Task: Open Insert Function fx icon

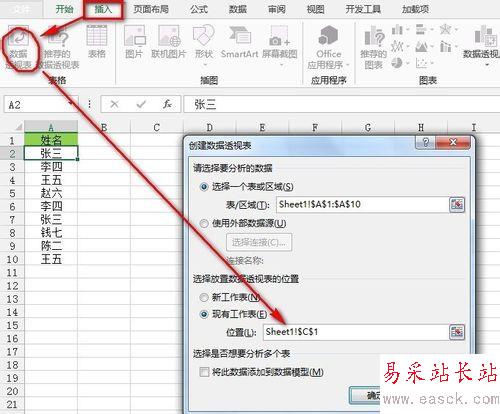Action: coord(167,104)
